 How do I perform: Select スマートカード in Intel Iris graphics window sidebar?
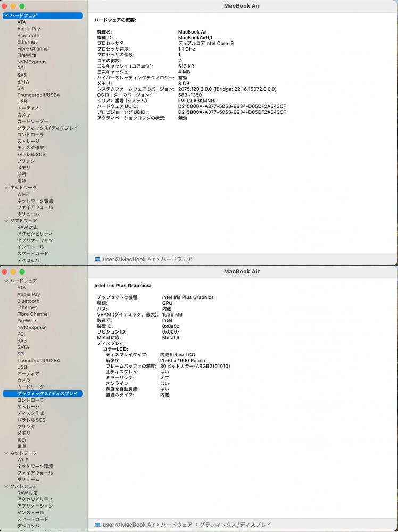click(32, 519)
